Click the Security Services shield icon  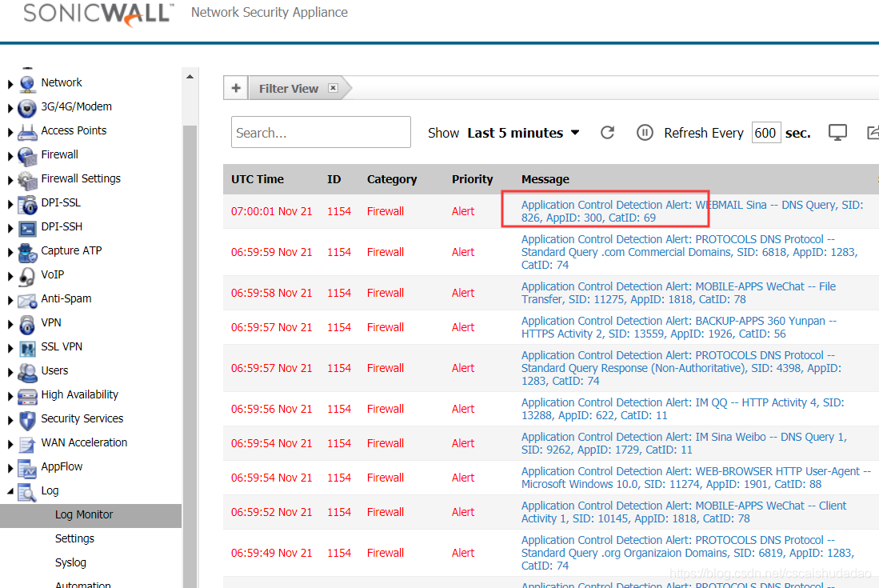[27, 420]
